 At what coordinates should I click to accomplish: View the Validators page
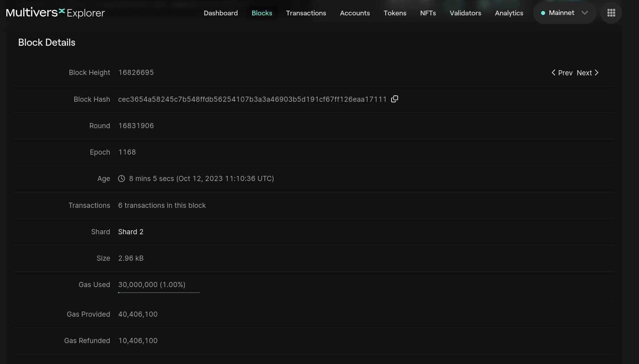(x=465, y=13)
